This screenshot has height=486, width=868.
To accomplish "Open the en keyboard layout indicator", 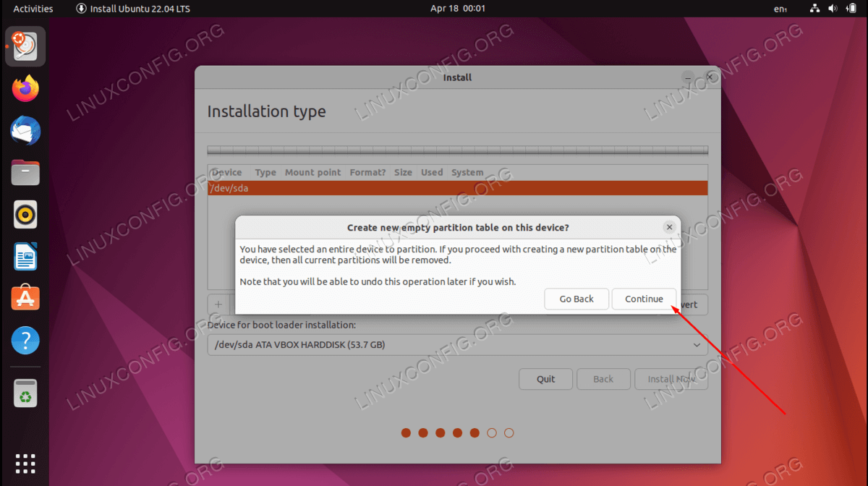I will tap(780, 9).
